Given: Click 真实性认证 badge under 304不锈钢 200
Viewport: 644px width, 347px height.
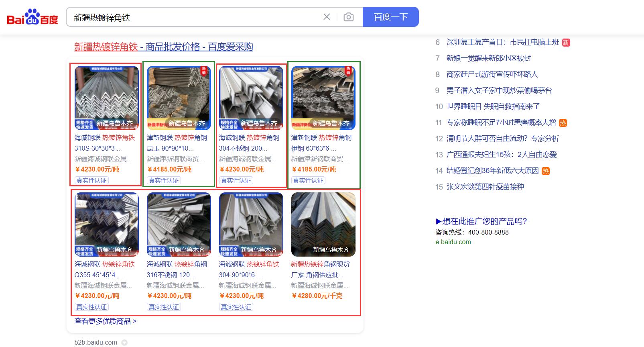Looking at the screenshot, I should click(236, 180).
